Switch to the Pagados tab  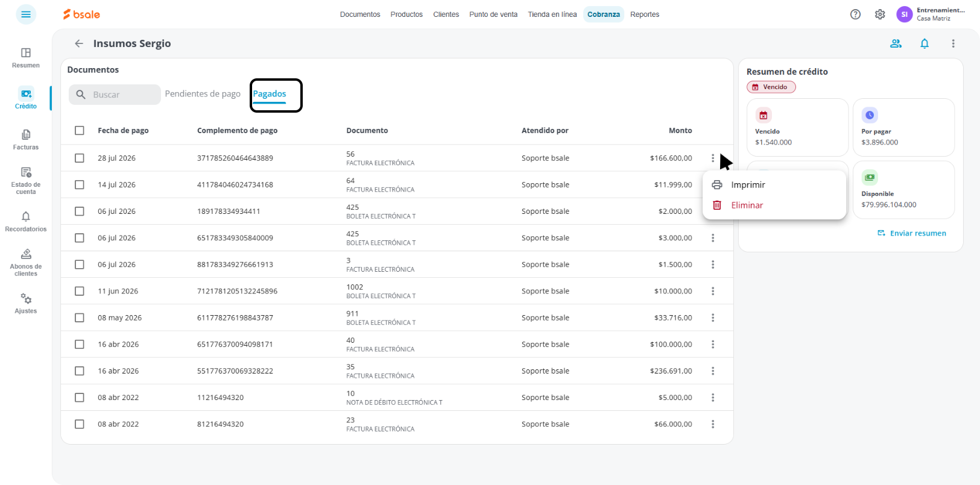click(270, 94)
